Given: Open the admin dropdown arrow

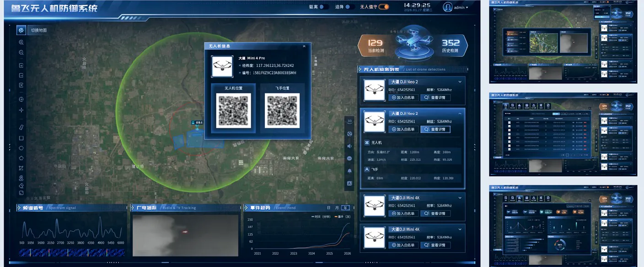Looking at the screenshot, I should click(467, 7).
